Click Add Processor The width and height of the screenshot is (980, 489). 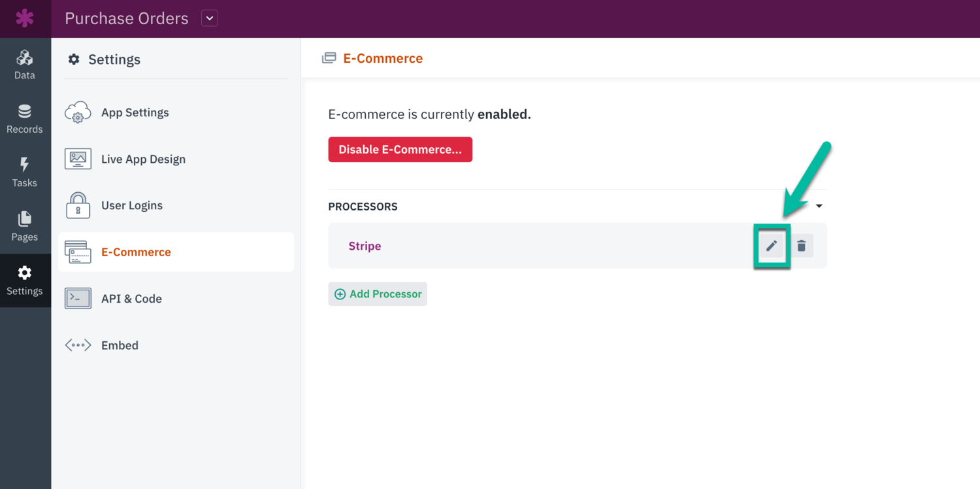pos(378,294)
